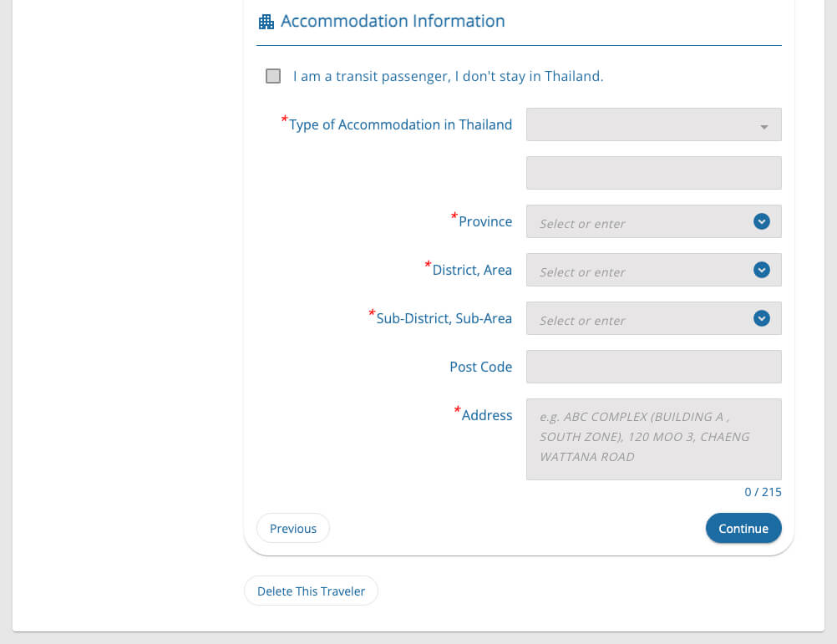Click the Province select or enter field
The height and width of the screenshot is (644, 837).
click(x=653, y=221)
